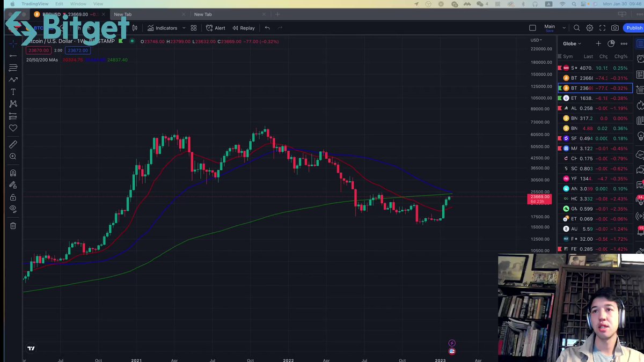Select the AU row at 5.59

(x=595, y=229)
